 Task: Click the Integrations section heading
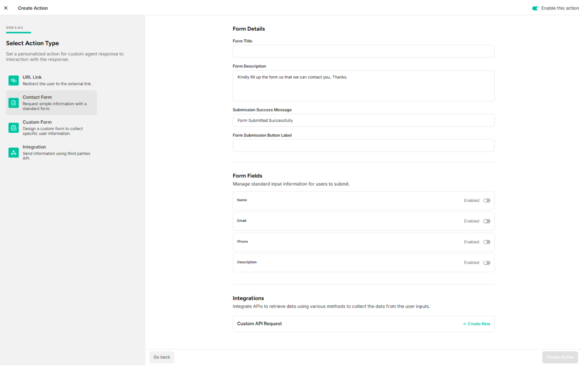pos(248,298)
